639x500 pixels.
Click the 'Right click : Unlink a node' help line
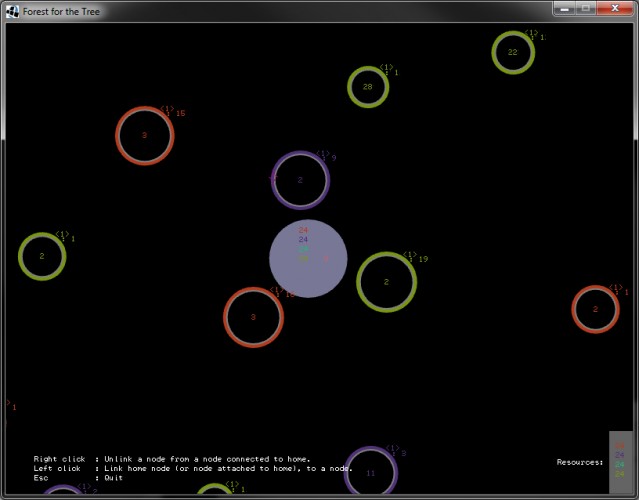[x=172, y=459]
